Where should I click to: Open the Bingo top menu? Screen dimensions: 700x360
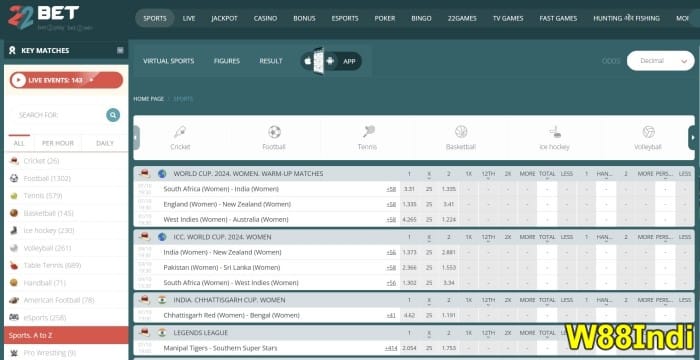[421, 18]
